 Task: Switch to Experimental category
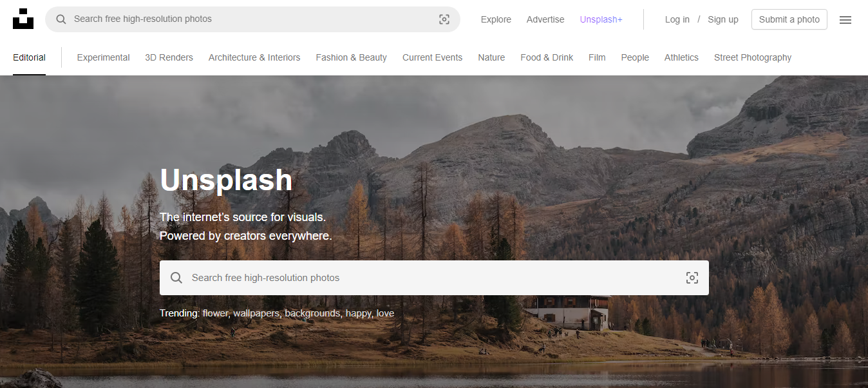[x=103, y=57]
